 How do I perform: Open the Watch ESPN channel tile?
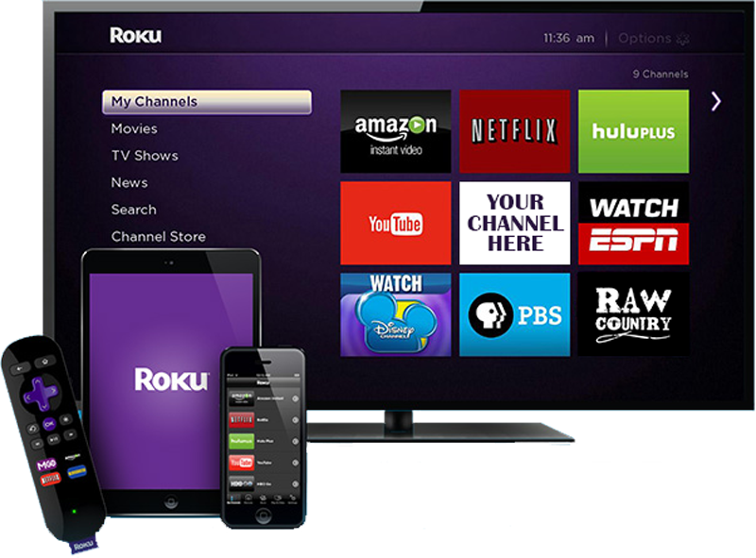(x=633, y=223)
